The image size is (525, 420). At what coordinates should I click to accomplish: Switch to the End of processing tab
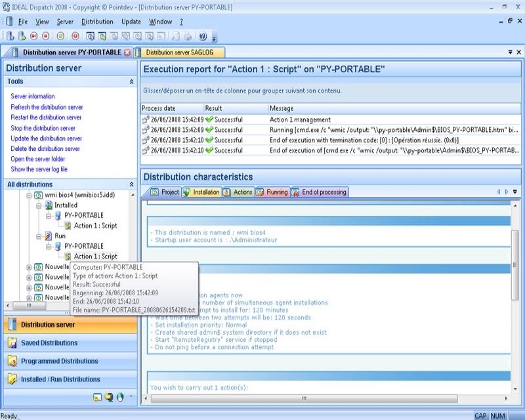coord(323,192)
